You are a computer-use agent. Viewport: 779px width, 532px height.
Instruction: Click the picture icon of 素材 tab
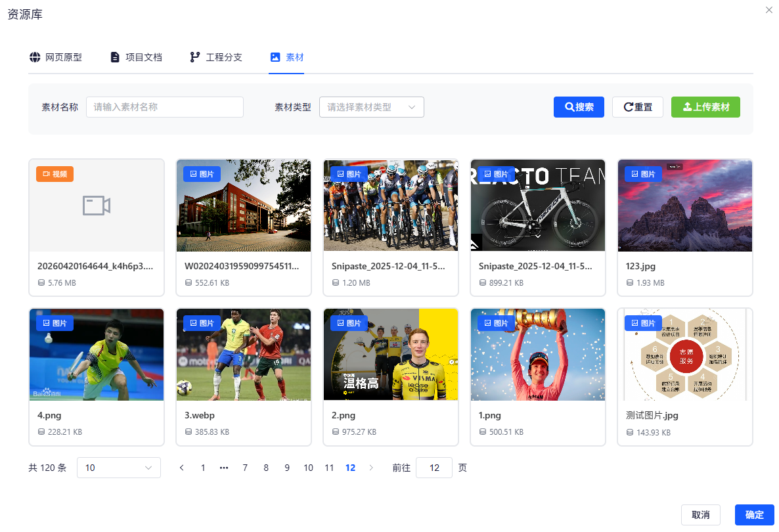275,57
